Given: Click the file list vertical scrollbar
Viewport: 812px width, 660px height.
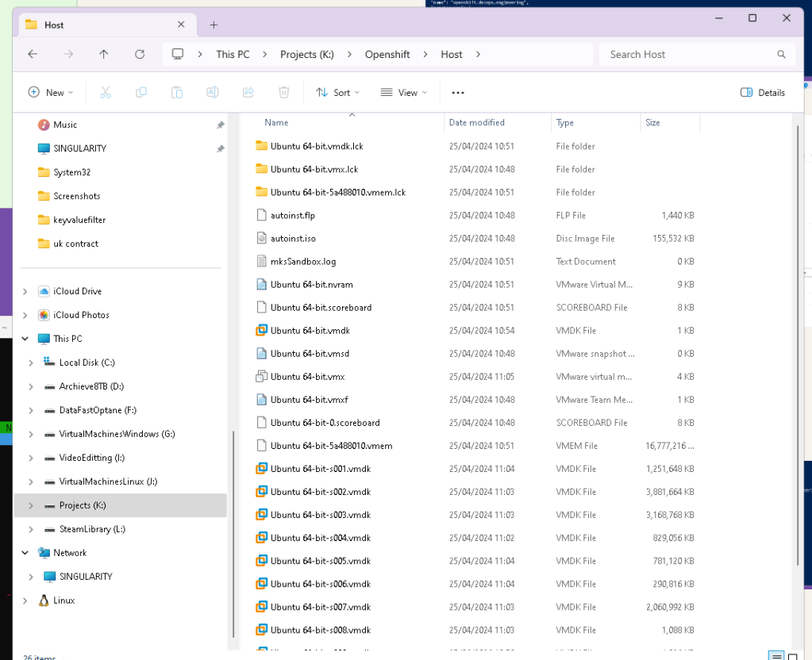Looking at the screenshot, I should (798, 345).
